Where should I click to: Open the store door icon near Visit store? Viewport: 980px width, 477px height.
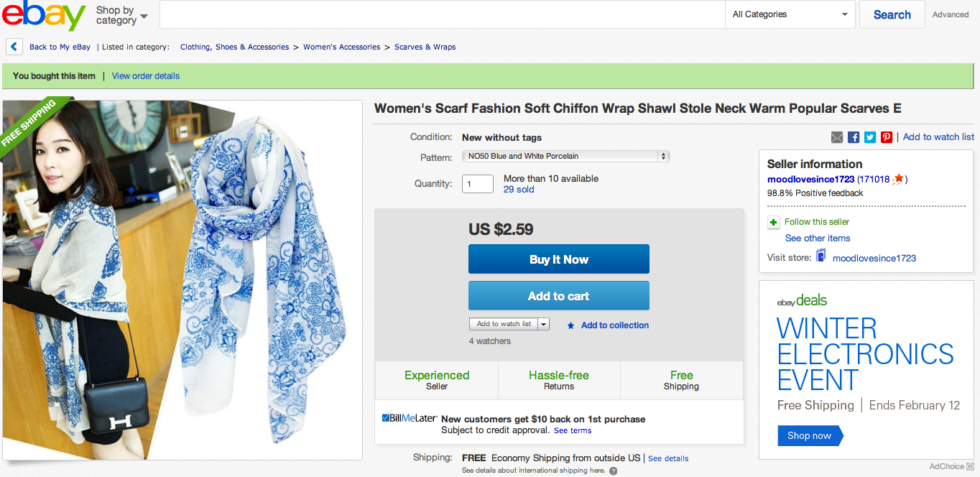point(821,255)
